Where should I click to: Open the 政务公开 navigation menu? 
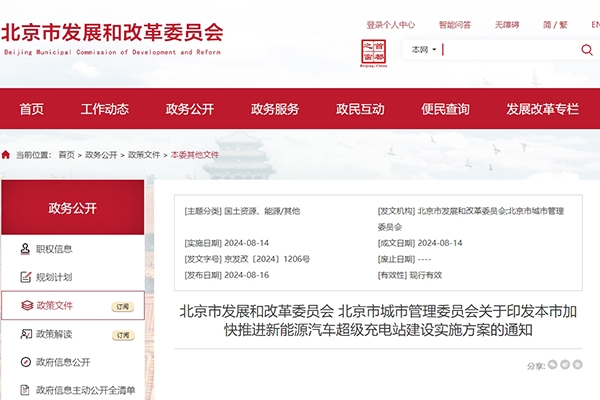[189, 109]
